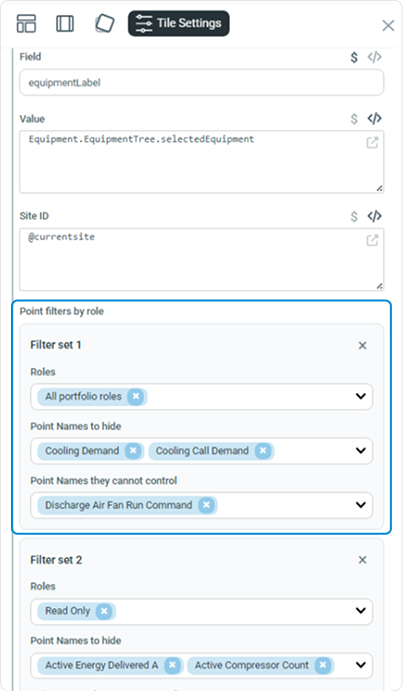This screenshot has width=403, height=691.
Task: Expand Point Names to hide dropdown in Filter set 1
Action: (x=361, y=451)
